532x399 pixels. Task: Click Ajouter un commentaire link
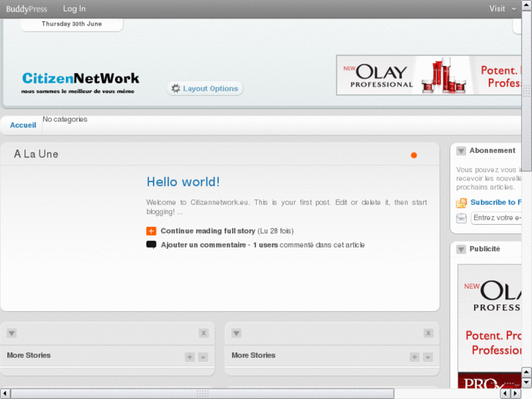click(203, 245)
